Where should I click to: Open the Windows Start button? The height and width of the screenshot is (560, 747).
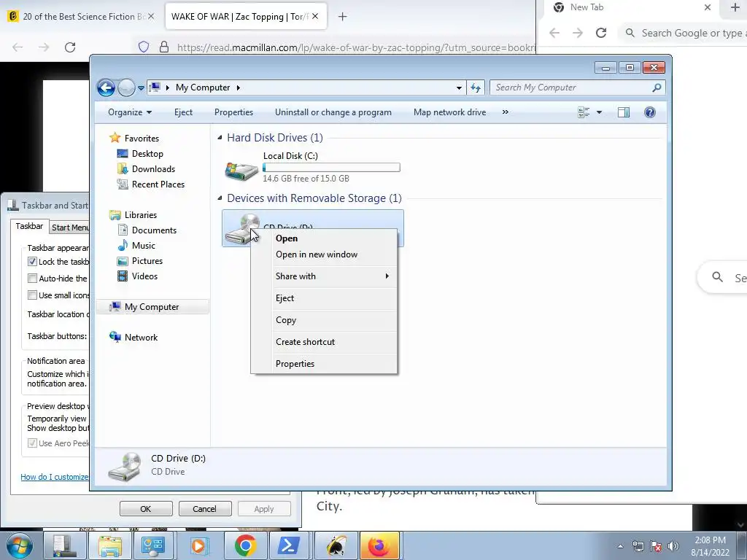[20, 545]
